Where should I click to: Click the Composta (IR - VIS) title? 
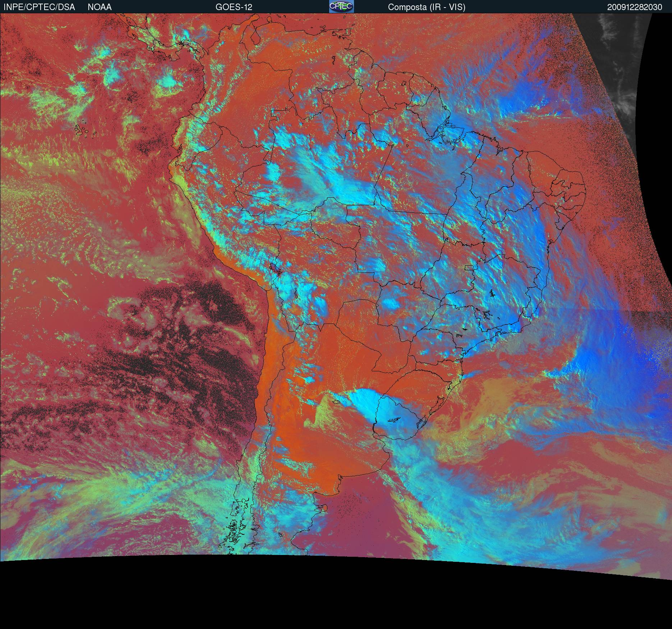427,7
